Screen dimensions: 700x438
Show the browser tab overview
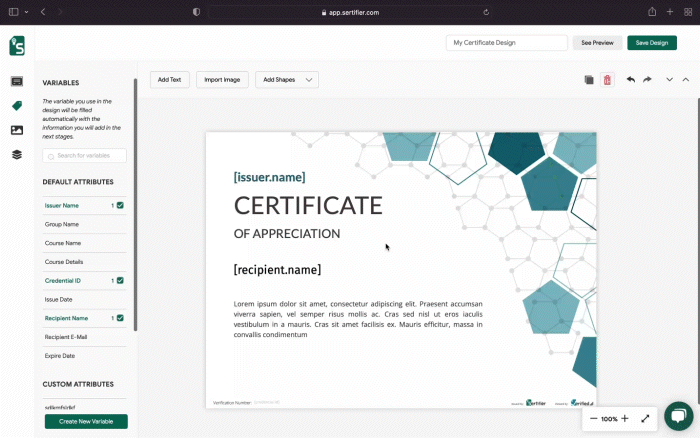[x=688, y=12]
